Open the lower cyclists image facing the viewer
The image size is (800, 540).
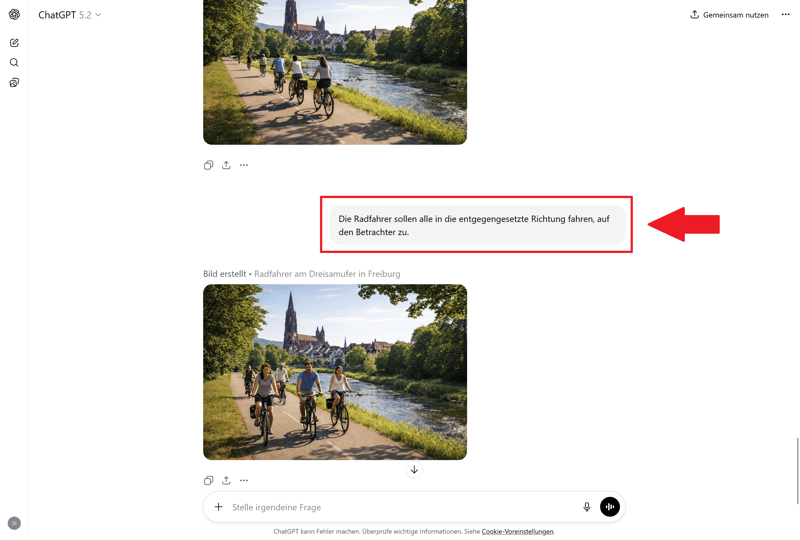335,372
